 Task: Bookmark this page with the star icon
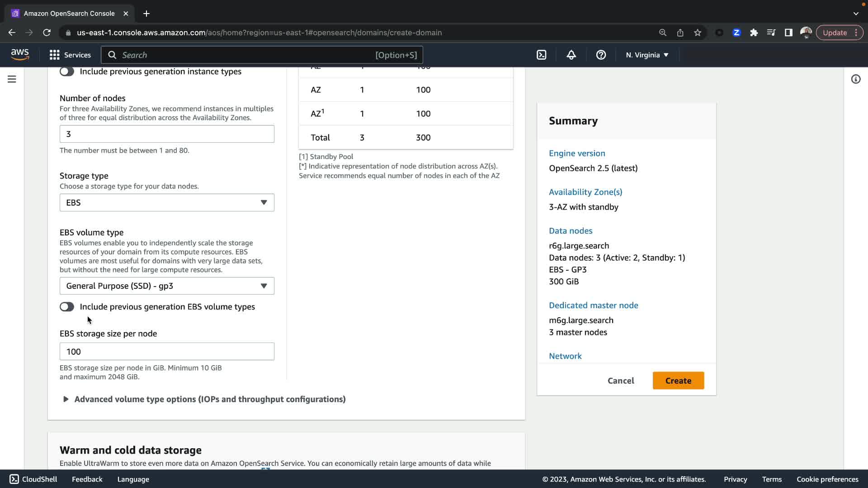pos(698,33)
